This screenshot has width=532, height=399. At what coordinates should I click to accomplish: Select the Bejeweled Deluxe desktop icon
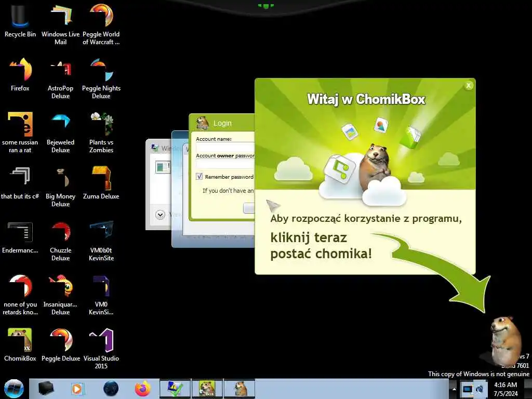point(60,132)
